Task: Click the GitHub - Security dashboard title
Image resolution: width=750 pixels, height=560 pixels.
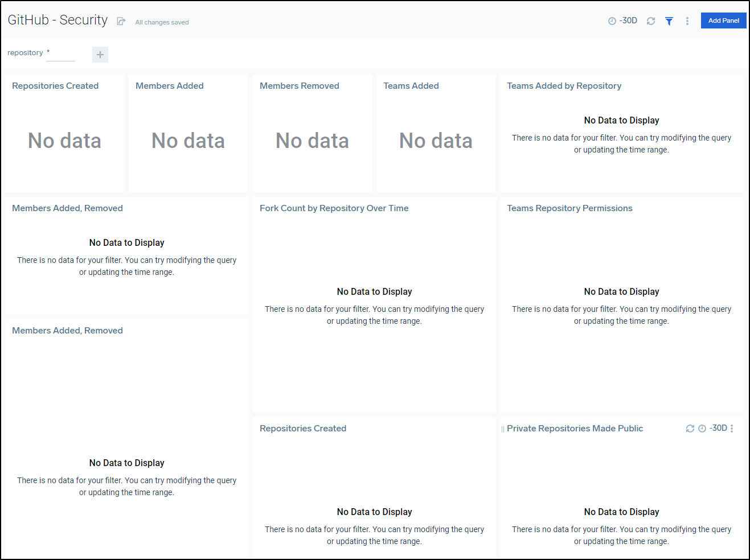Action: pyautogui.click(x=58, y=20)
